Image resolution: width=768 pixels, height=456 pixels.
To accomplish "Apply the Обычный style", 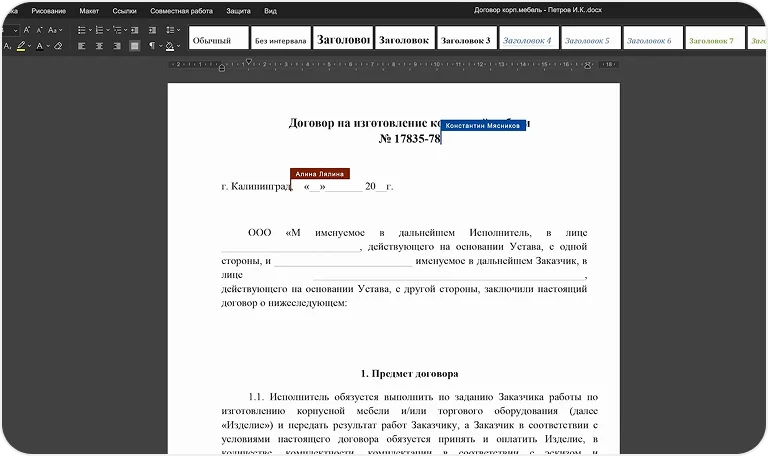I will (x=219, y=41).
